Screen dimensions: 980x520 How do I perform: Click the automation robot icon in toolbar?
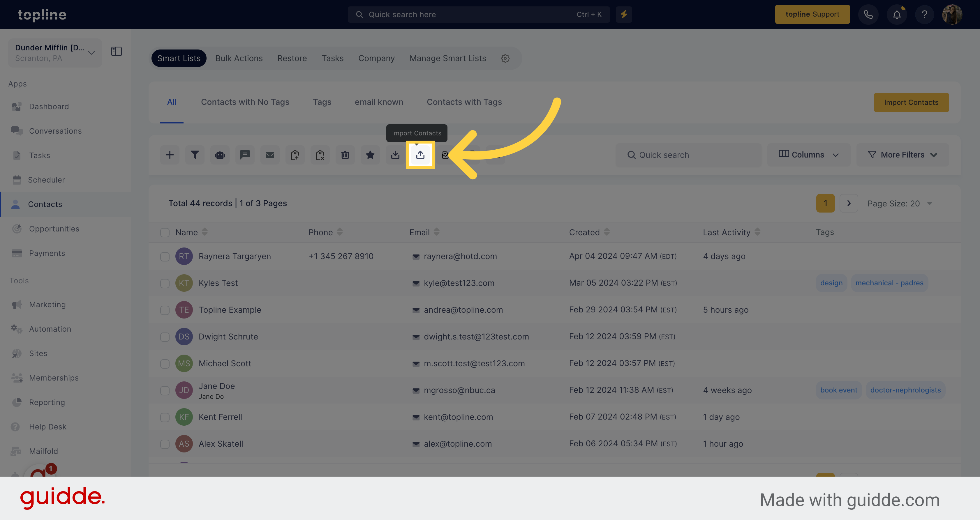(x=220, y=155)
